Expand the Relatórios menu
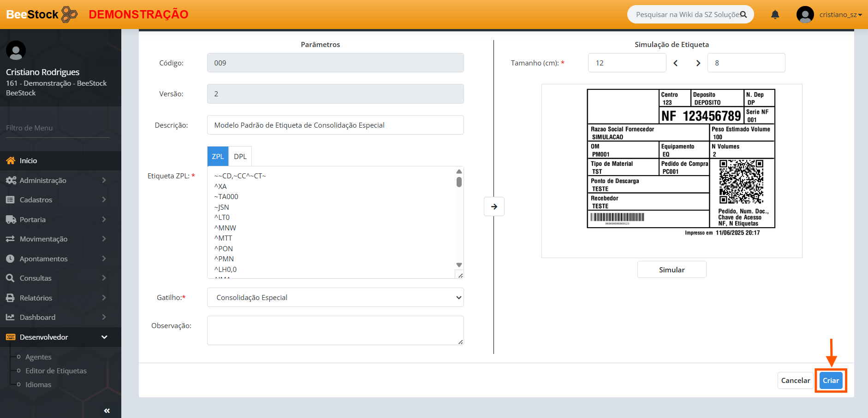868x418 pixels. (x=60, y=298)
